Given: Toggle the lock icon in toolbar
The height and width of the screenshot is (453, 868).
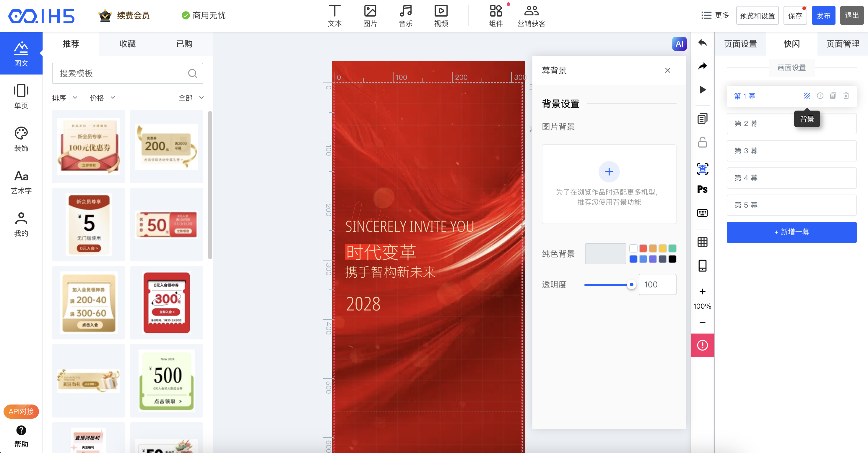Looking at the screenshot, I should pos(702,142).
